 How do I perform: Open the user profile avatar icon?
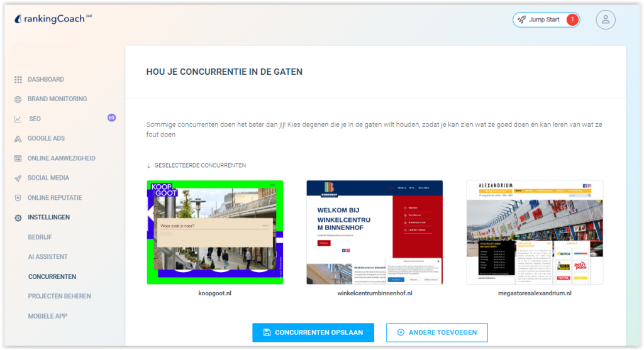(605, 19)
